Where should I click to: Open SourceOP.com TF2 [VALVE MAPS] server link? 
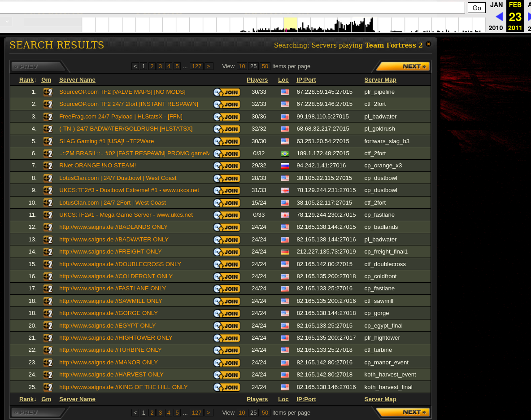point(122,92)
